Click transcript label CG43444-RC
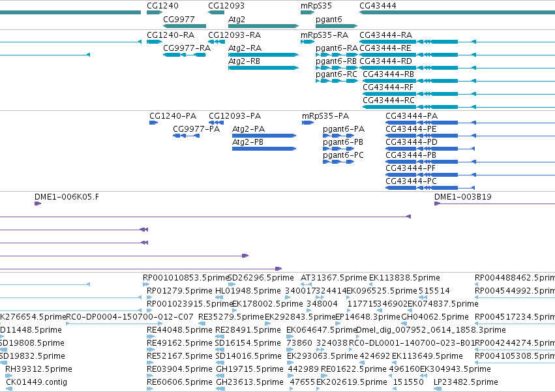Viewport: 555px width, 392px height. 389,100
